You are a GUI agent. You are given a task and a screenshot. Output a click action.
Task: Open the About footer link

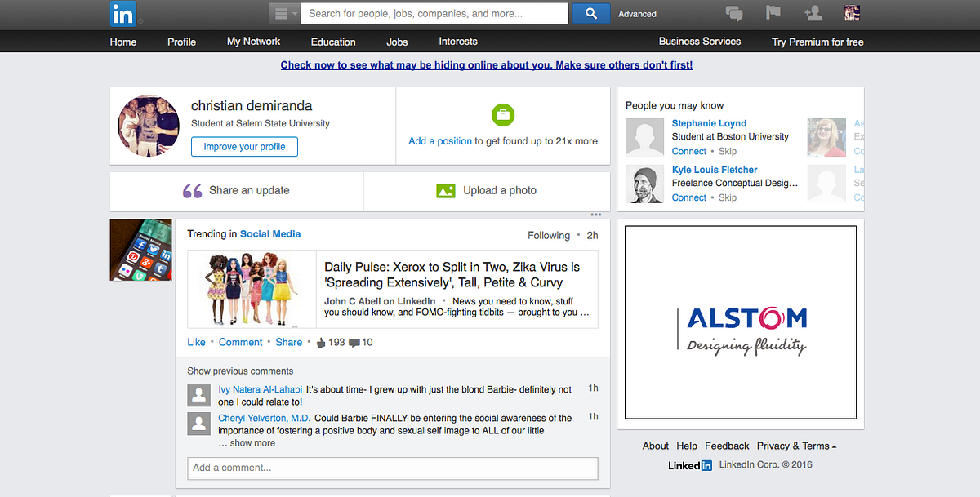pyautogui.click(x=656, y=446)
